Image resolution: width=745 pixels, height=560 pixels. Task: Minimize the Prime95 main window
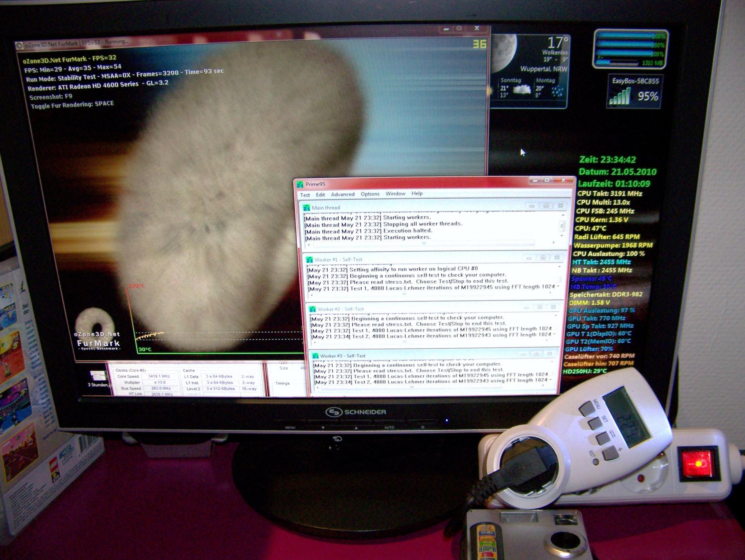coord(535,180)
